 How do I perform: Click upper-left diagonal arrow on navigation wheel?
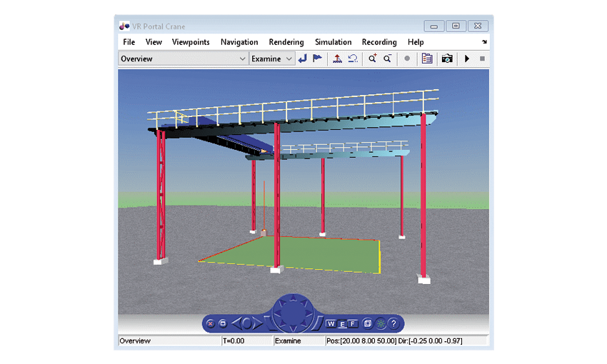[x=282, y=303]
